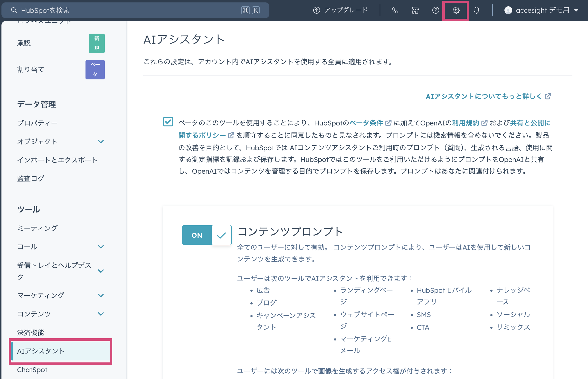Click external link icon beside ベータ条件
Screen dimensions: 588x379
(x=388, y=123)
